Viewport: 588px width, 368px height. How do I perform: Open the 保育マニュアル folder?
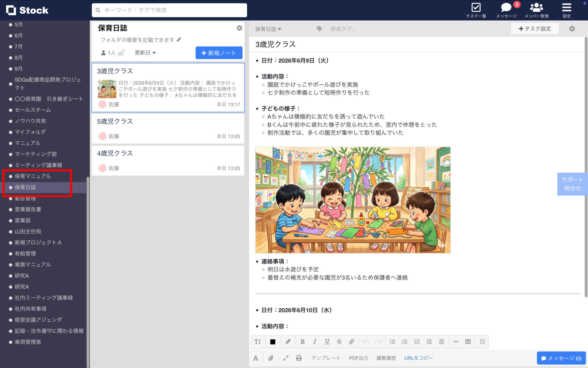point(33,176)
